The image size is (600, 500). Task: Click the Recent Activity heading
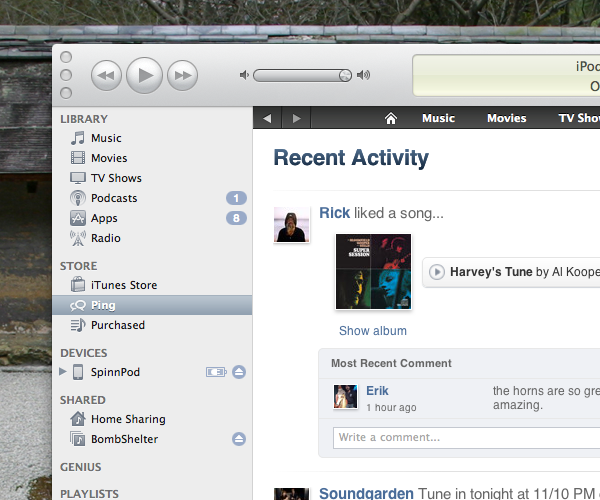[x=351, y=158]
